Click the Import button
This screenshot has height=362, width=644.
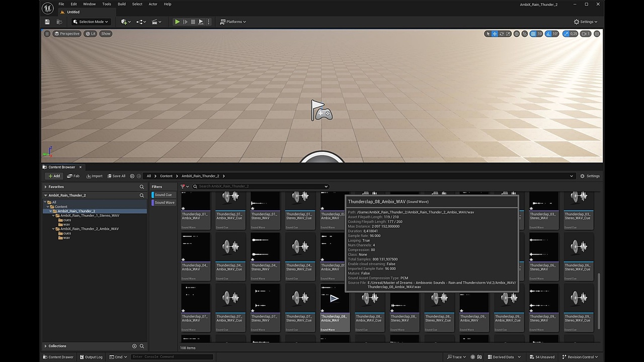(94, 176)
